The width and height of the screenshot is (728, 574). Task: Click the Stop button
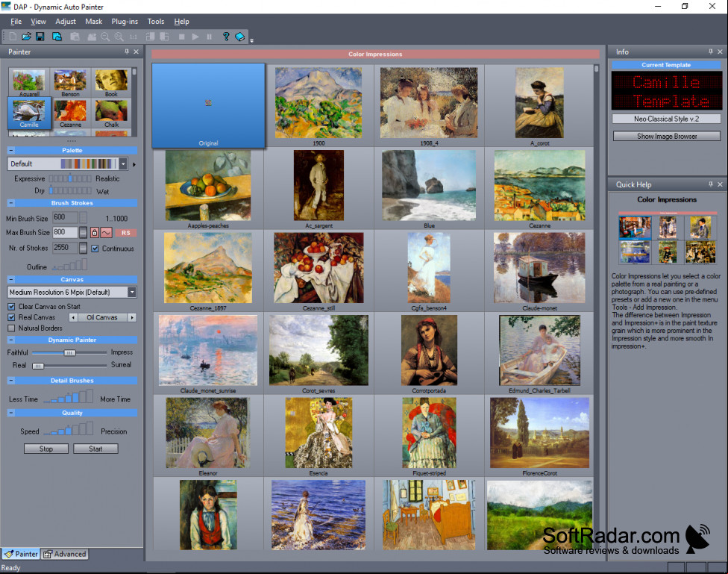[x=46, y=449]
